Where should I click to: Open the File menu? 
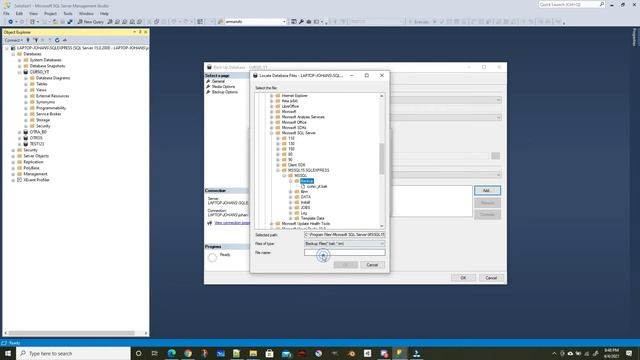coord(7,13)
